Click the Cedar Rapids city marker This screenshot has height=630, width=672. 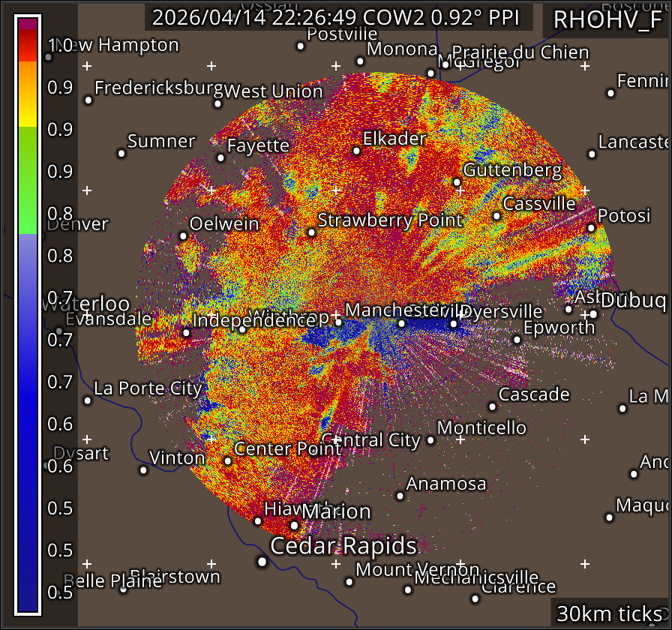262,561
